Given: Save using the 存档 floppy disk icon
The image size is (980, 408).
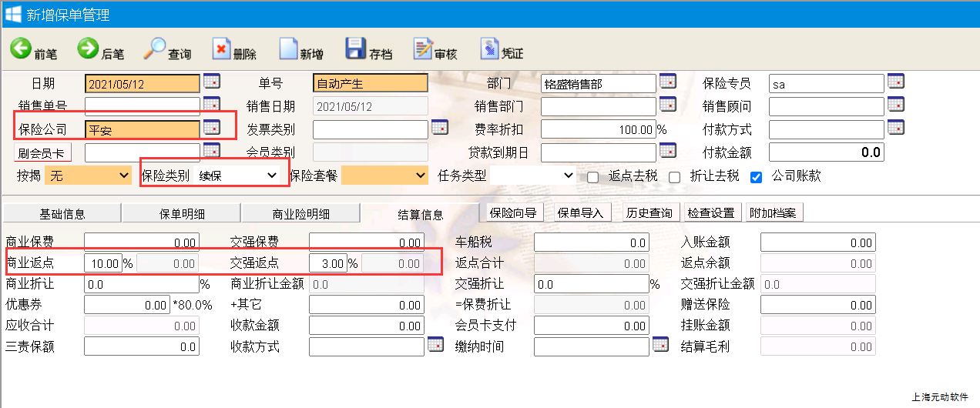Looking at the screenshot, I should (x=355, y=49).
